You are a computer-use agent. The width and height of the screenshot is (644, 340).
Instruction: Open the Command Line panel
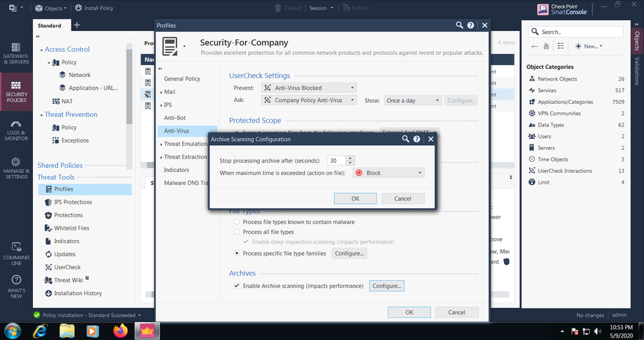tap(16, 251)
